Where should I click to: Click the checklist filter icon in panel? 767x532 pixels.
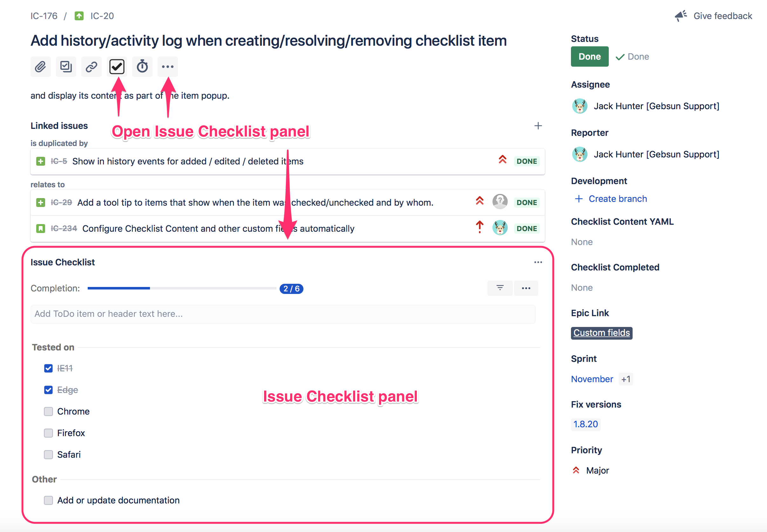click(500, 288)
